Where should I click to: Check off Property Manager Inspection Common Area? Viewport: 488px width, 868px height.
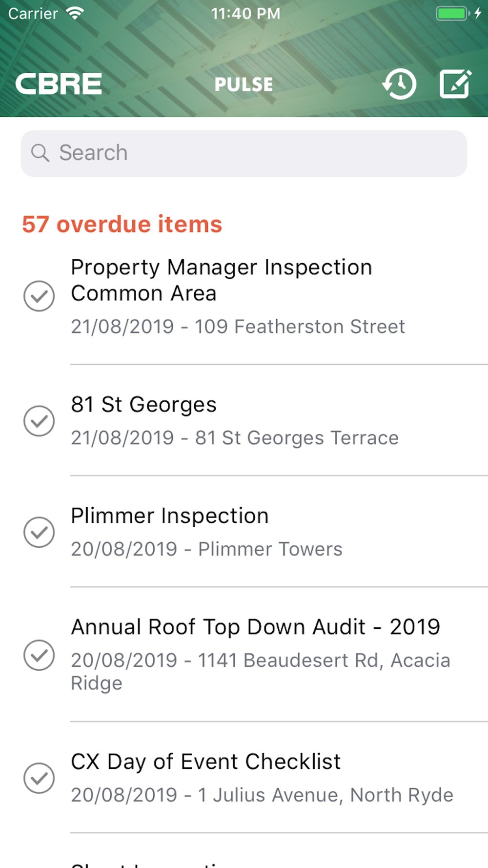click(x=39, y=296)
